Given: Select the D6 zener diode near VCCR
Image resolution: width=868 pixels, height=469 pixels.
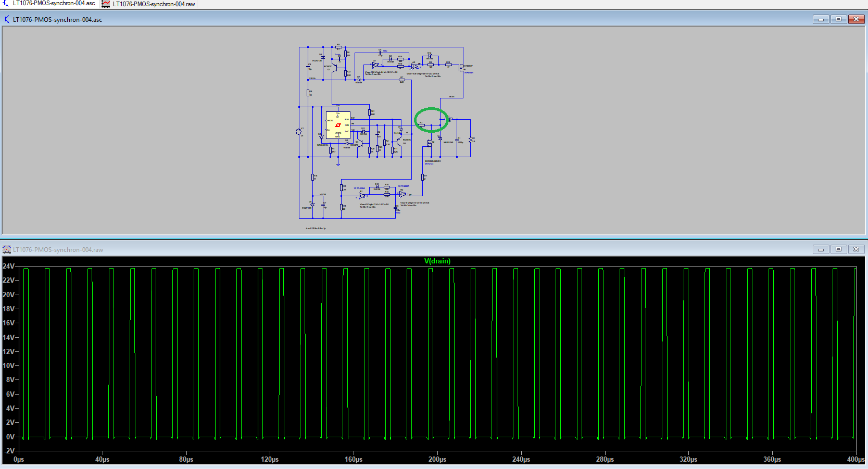Looking at the screenshot, I should tap(312, 205).
